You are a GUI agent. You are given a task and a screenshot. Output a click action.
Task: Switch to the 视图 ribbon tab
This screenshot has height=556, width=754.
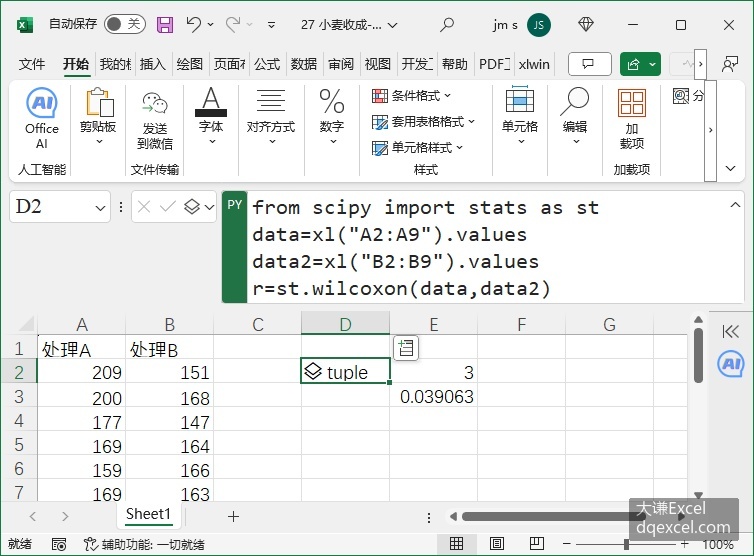pos(377,64)
